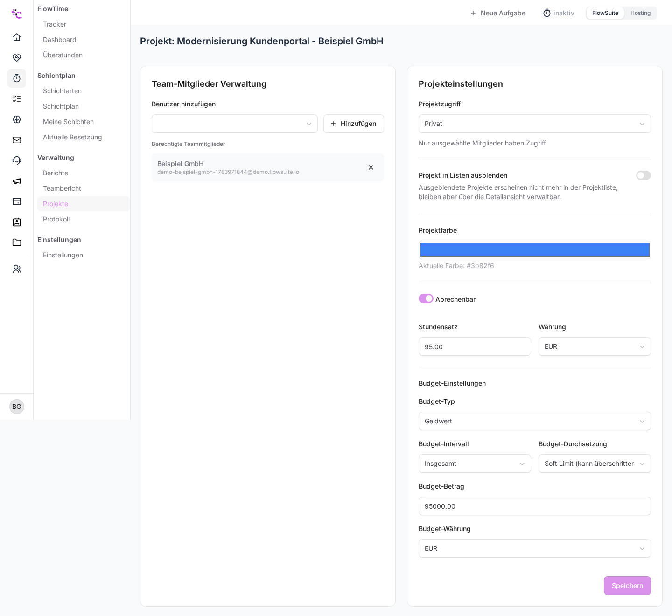Toggle Projekt in Listen ausblenden switch

[644, 175]
